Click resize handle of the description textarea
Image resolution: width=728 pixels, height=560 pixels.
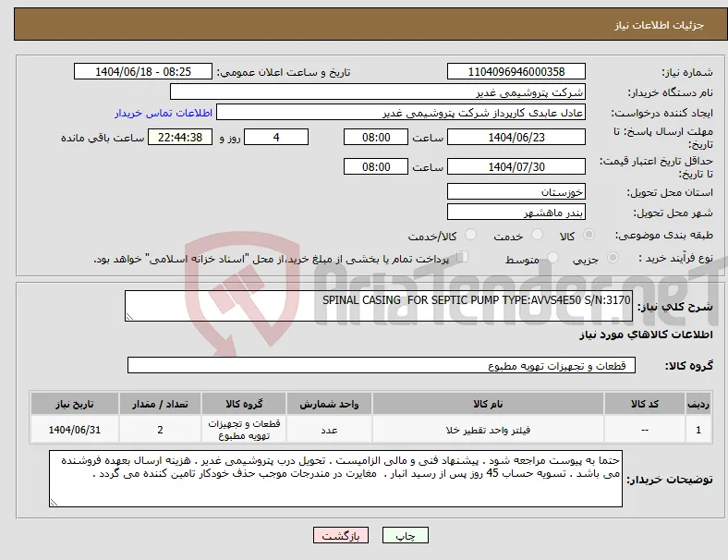129,317
